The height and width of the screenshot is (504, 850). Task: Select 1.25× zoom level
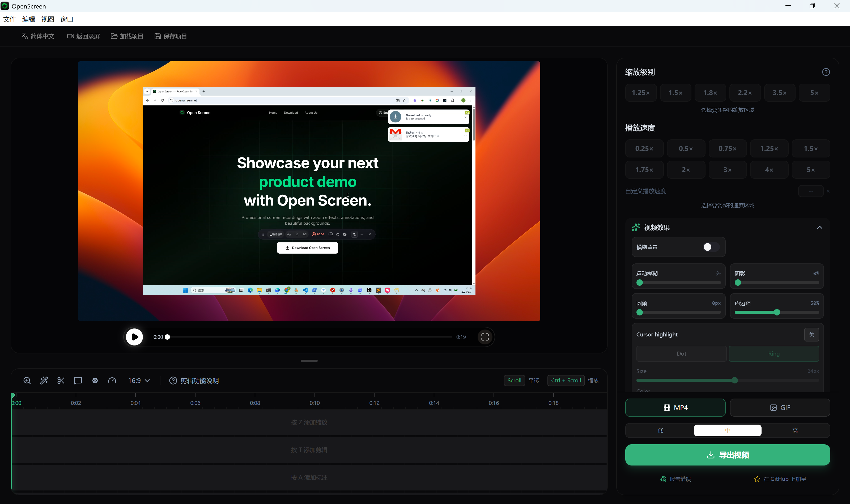pyautogui.click(x=641, y=93)
